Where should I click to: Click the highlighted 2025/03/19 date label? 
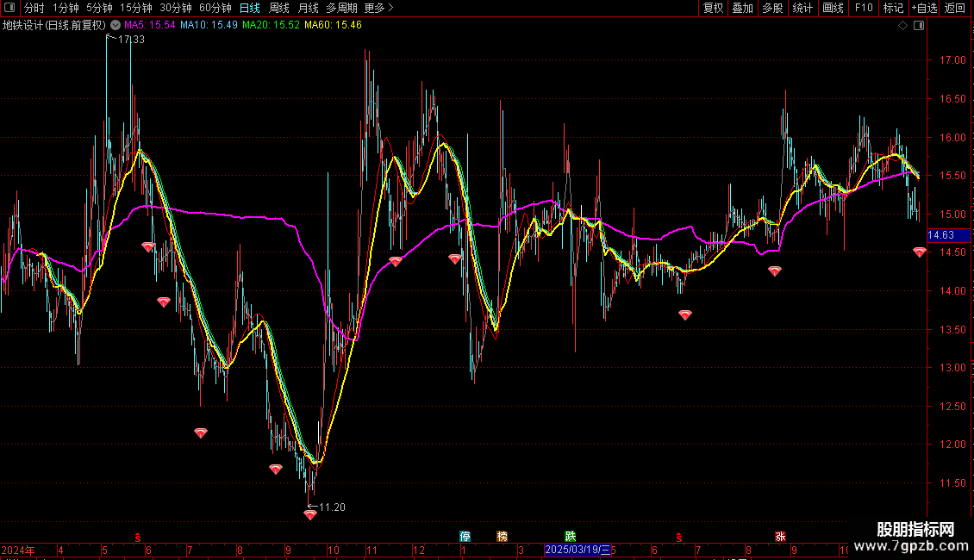pos(578,550)
